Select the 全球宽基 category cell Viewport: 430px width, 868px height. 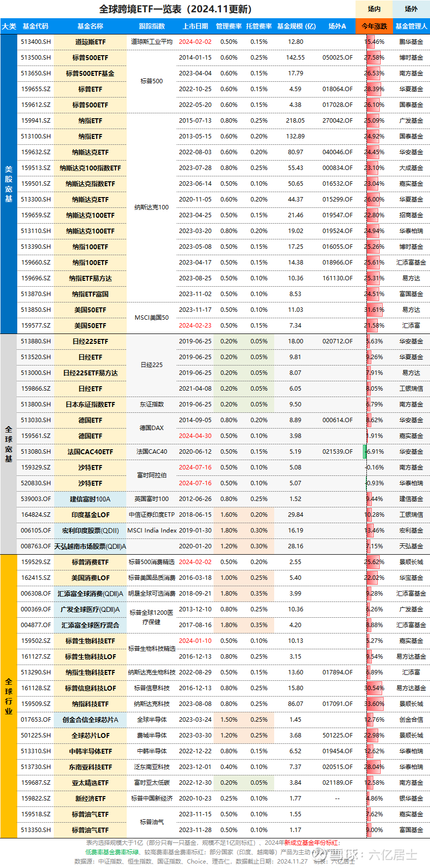click(9, 444)
